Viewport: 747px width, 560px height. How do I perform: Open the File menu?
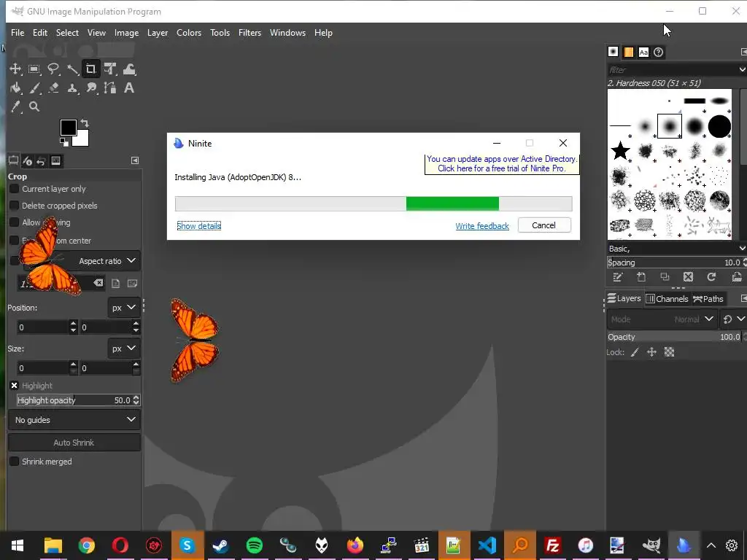tap(18, 33)
